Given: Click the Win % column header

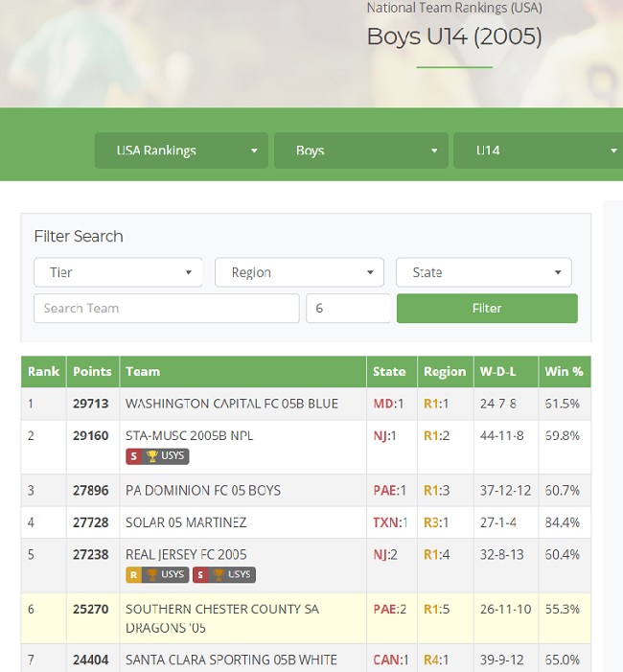Looking at the screenshot, I should click(x=565, y=372).
